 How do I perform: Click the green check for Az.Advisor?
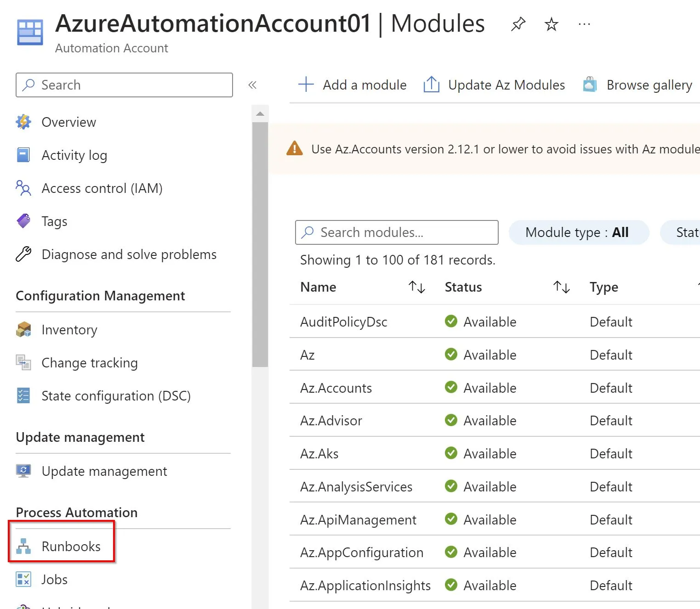451,420
